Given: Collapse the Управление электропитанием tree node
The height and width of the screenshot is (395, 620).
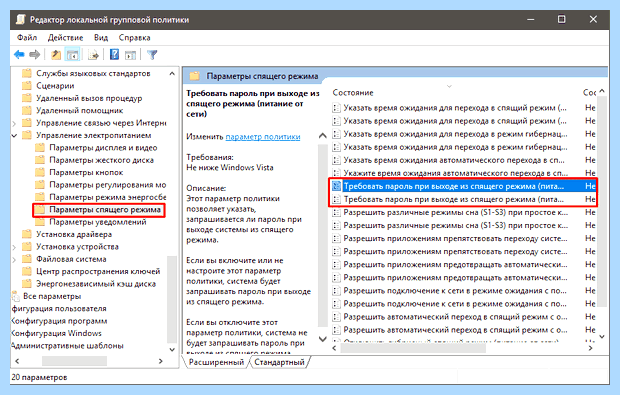Looking at the screenshot, I should [x=15, y=136].
